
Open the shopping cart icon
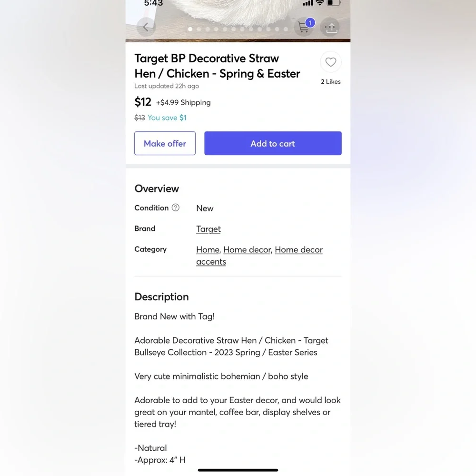point(303,28)
